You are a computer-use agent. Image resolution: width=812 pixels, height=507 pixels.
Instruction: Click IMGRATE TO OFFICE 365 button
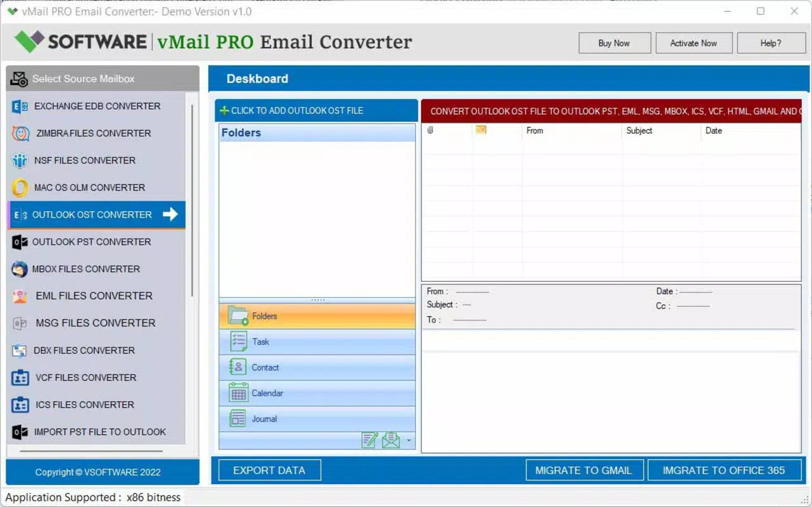click(724, 470)
